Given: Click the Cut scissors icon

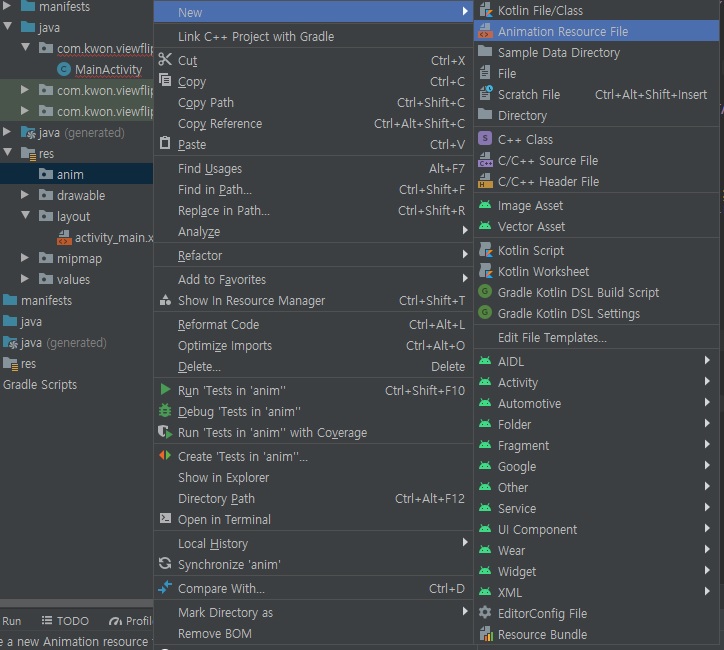Looking at the screenshot, I should click(165, 60).
